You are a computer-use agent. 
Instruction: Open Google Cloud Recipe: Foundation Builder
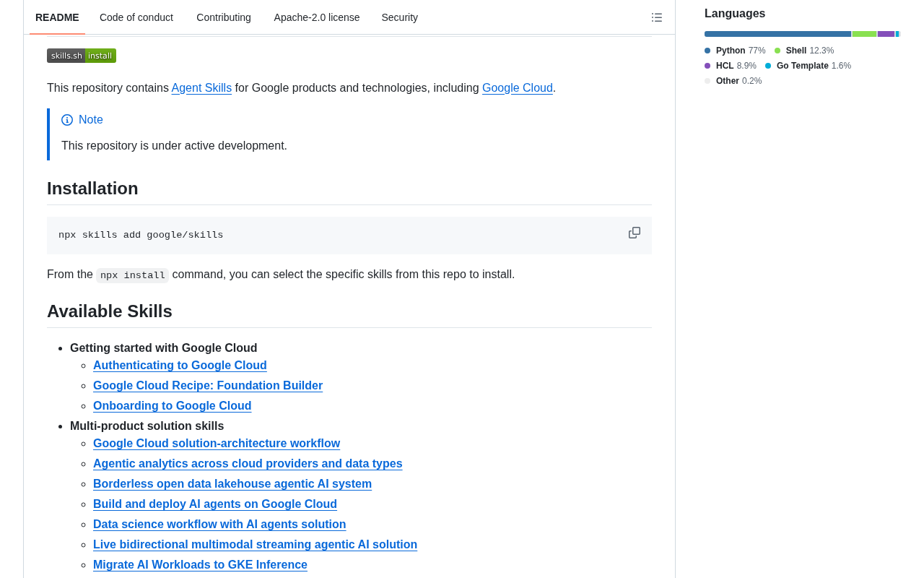pos(208,386)
